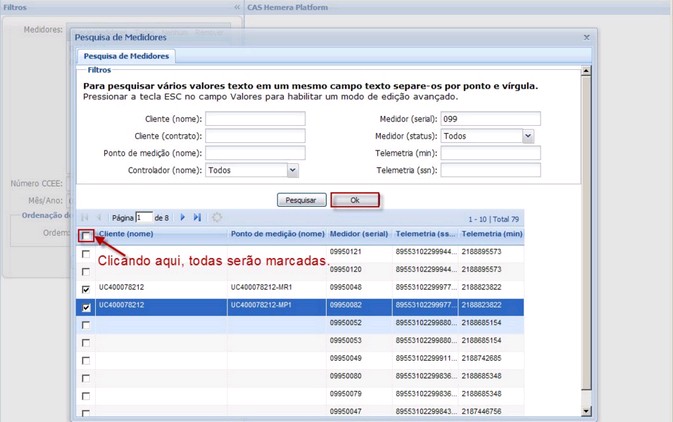Go to the first results page

[84, 217]
